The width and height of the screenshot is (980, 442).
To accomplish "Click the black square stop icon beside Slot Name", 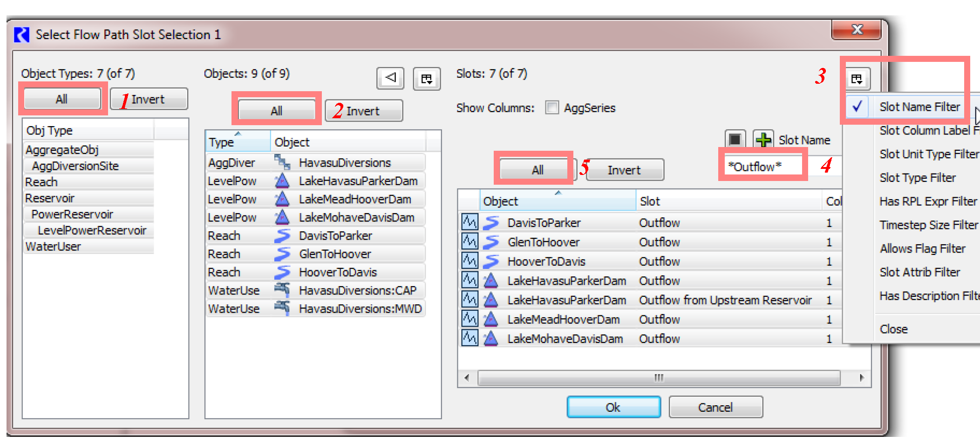I will tap(735, 140).
